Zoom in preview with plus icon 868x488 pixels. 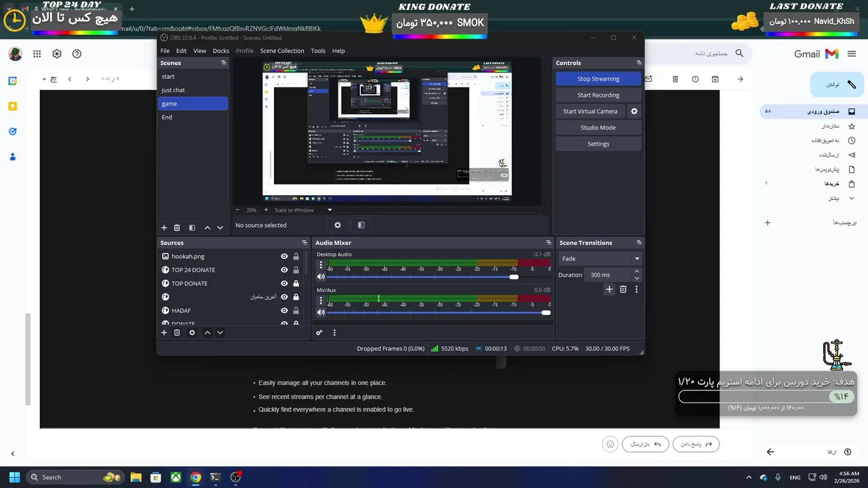click(266, 210)
